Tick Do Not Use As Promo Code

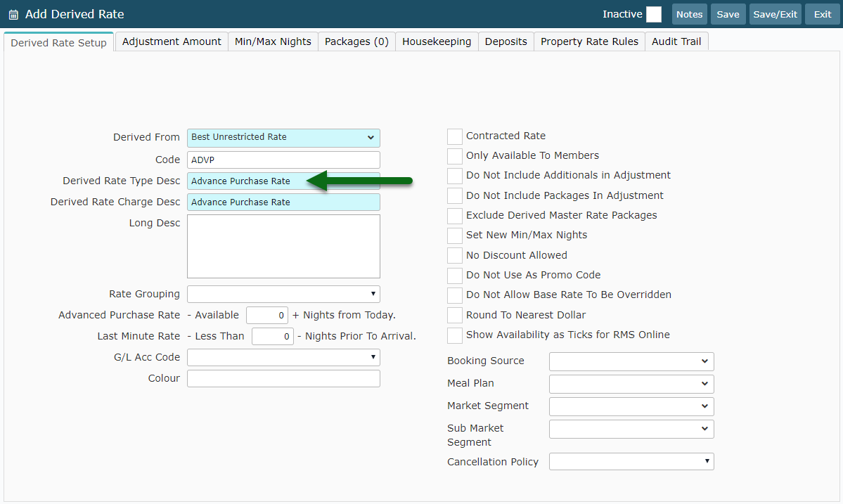(x=455, y=275)
